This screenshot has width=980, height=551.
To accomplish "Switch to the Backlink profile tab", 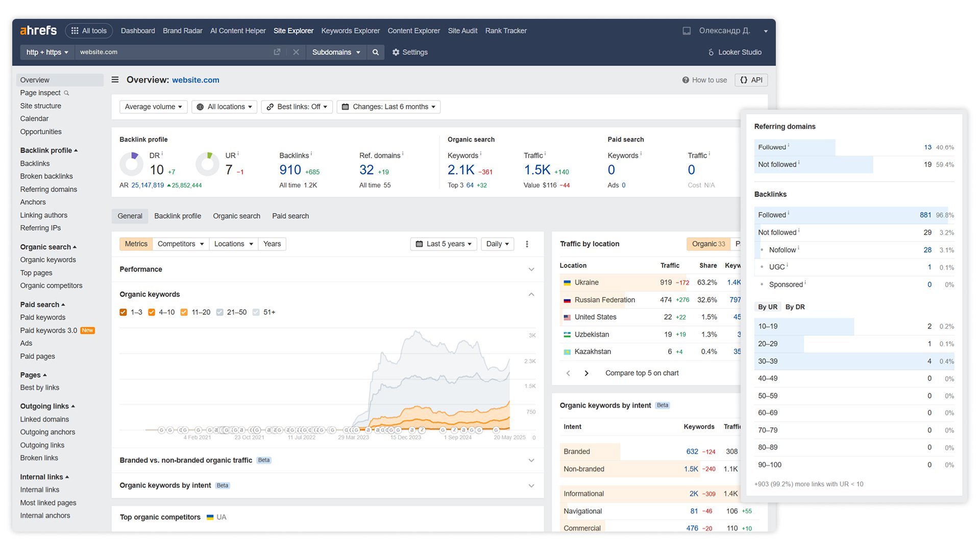I will [178, 216].
